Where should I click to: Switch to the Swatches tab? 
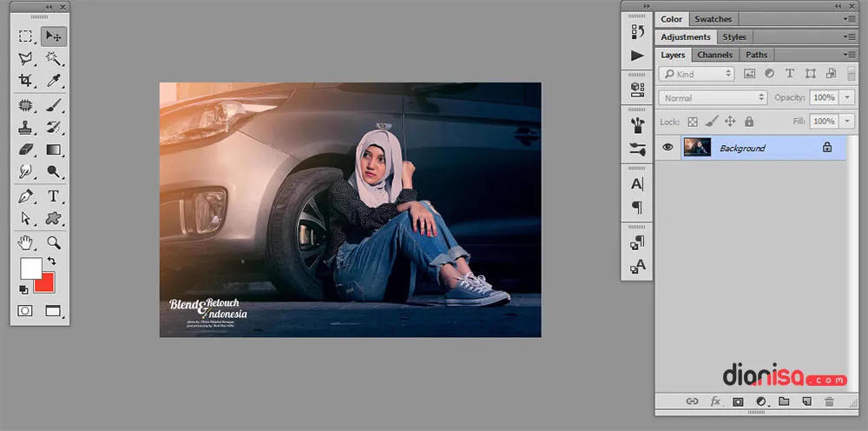tap(713, 19)
